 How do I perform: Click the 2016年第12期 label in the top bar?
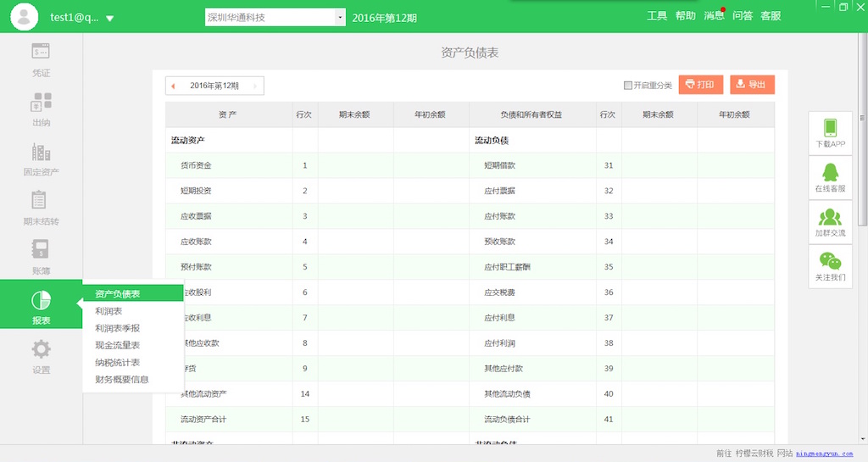[x=384, y=18]
